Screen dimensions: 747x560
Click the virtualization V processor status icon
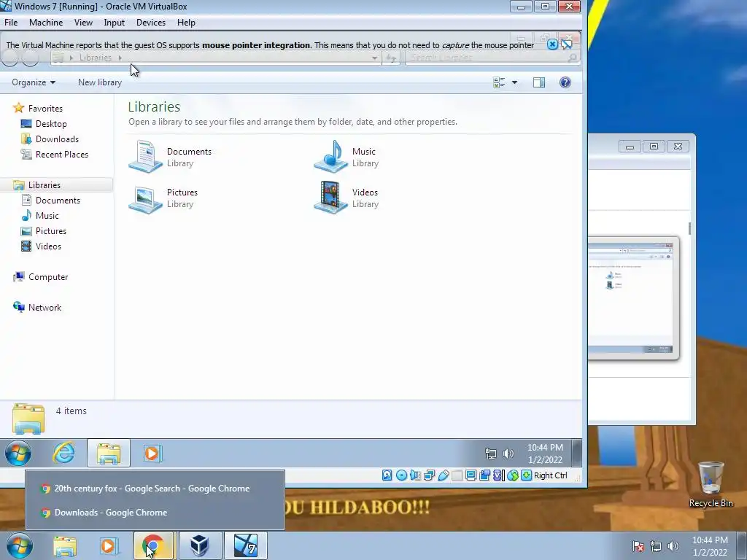tap(498, 475)
